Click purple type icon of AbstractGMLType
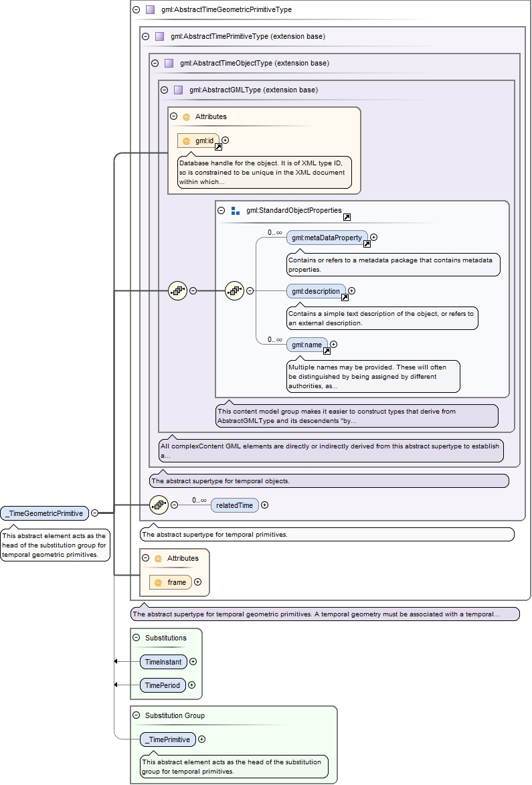Image resolution: width=532 pixels, height=785 pixels. [178, 90]
